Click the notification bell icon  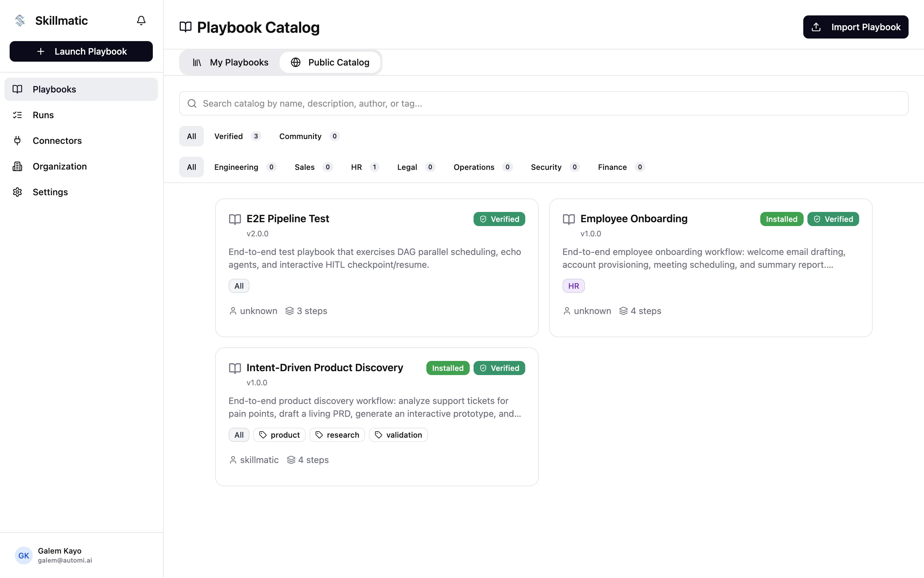141,20
